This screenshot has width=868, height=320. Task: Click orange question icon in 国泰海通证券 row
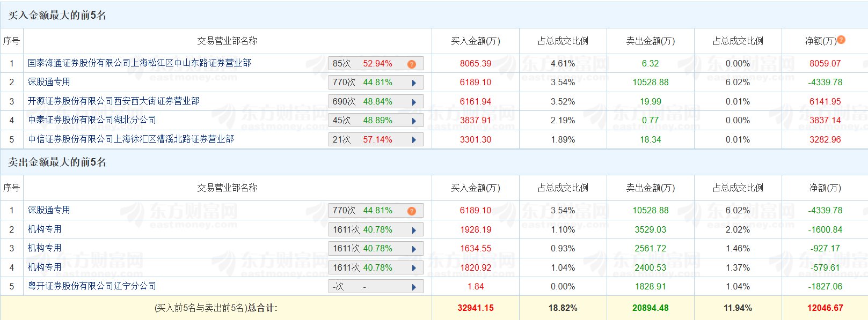tap(412, 64)
